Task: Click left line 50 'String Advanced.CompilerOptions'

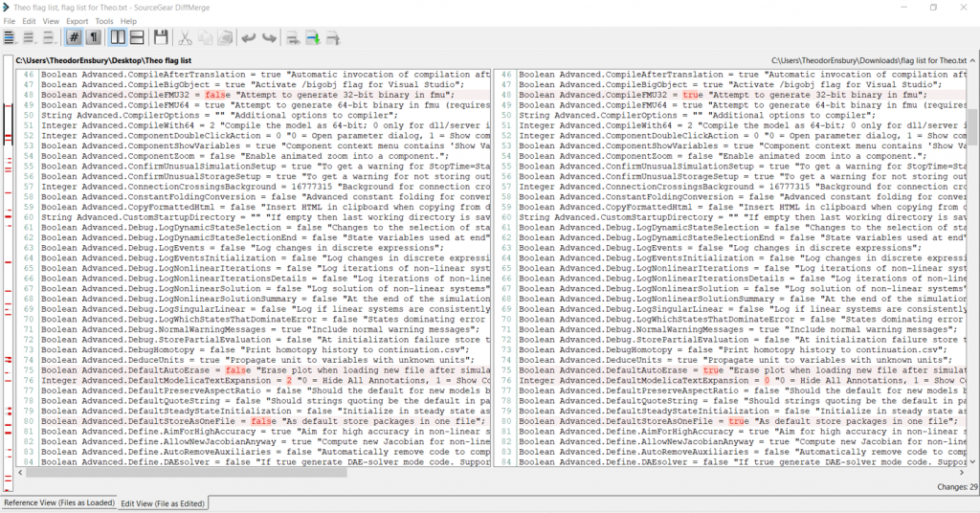Action: coord(121,115)
